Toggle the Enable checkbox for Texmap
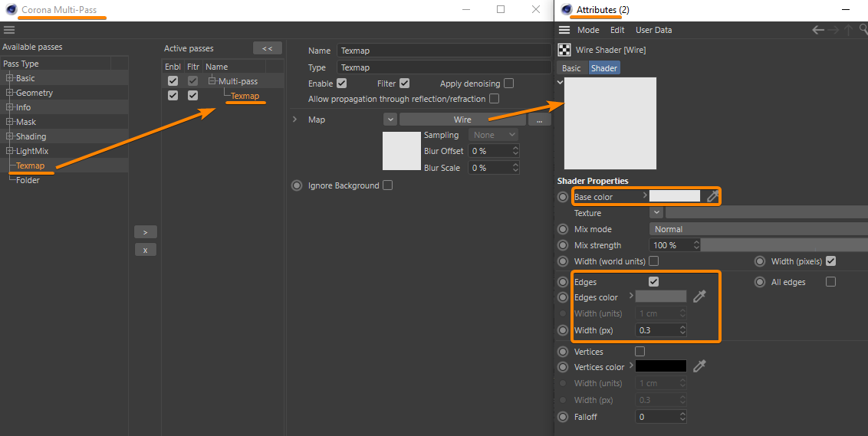The width and height of the screenshot is (868, 436). point(341,83)
